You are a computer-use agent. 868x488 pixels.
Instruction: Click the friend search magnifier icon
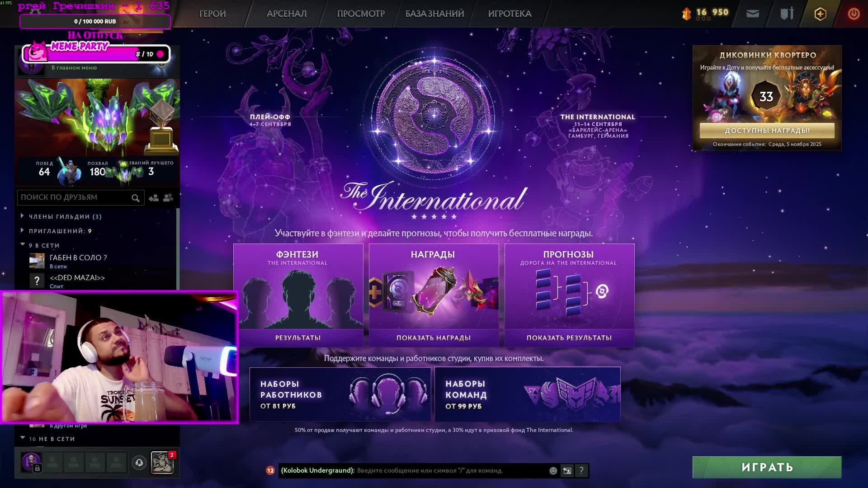pos(135,198)
